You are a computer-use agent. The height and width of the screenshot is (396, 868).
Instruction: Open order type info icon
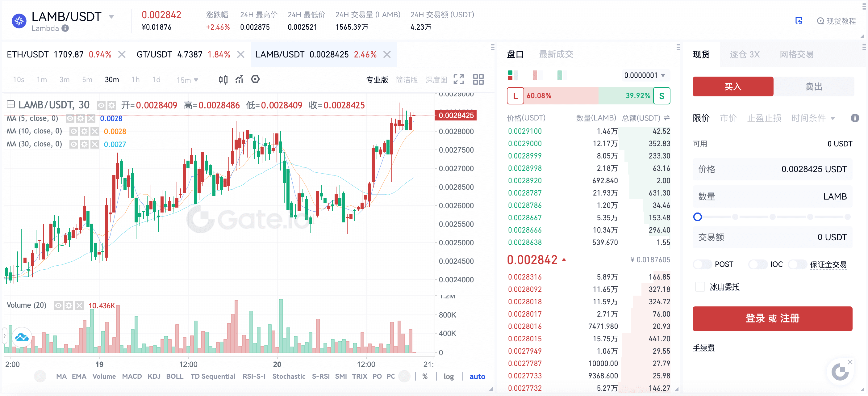coord(854,118)
